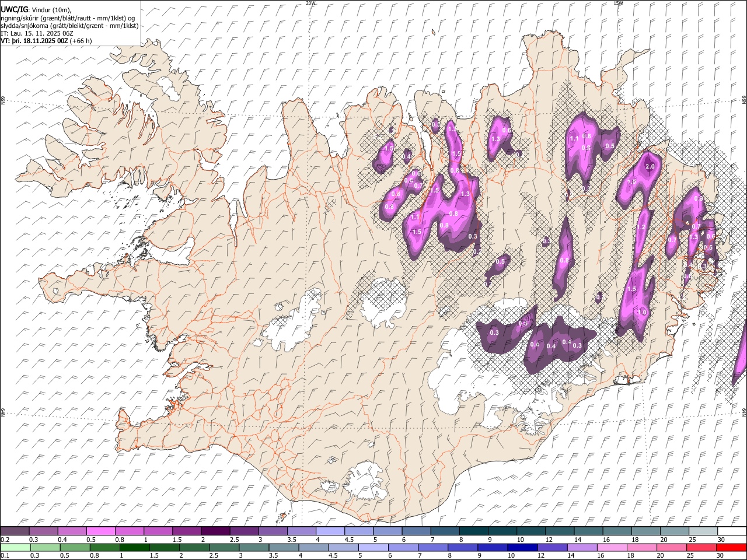
Task: Select the 9 royal blue swatch on rain scale
Action: (x=493, y=547)
